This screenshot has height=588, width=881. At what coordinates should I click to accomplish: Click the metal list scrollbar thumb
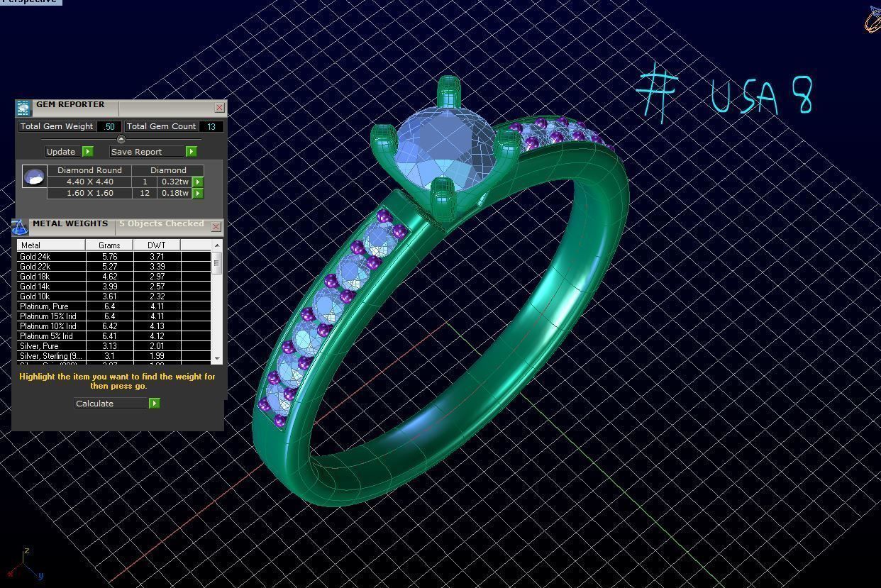click(217, 262)
